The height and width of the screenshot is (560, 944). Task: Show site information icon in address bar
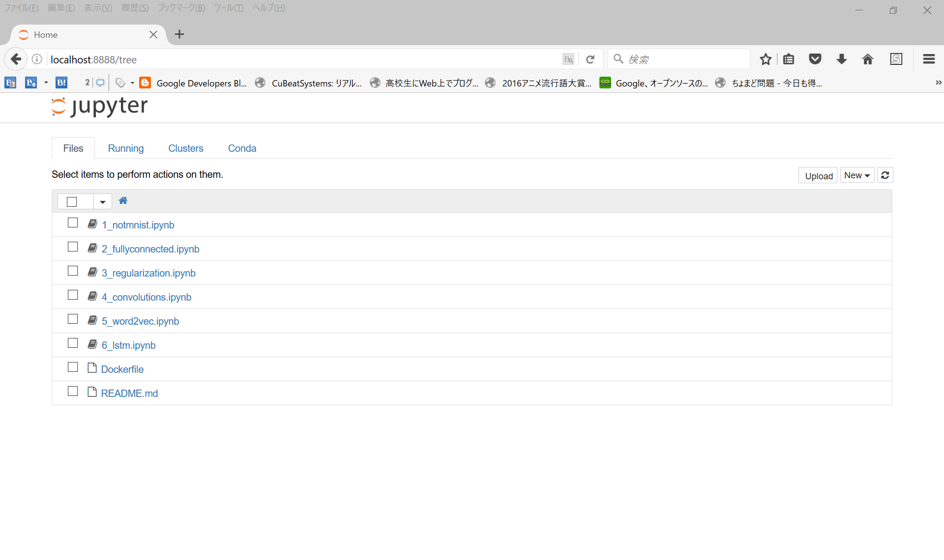[x=37, y=59]
